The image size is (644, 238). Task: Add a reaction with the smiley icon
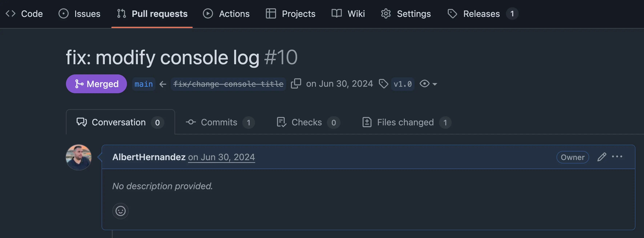click(120, 211)
